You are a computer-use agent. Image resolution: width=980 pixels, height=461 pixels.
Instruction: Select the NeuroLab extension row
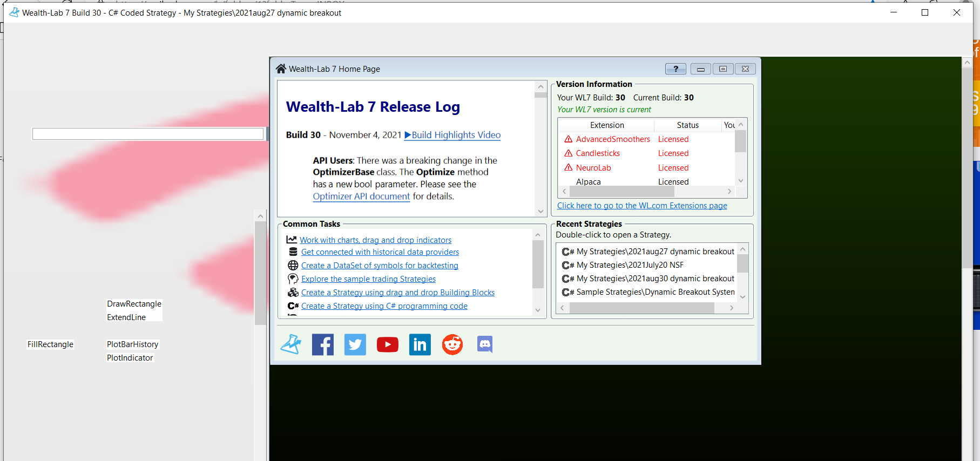coord(647,167)
